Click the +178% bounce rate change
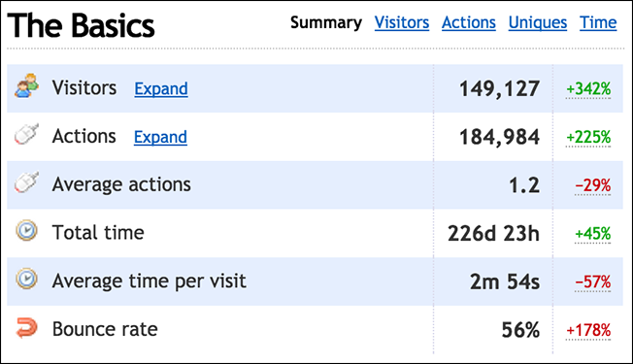The image size is (633, 364). 588,330
